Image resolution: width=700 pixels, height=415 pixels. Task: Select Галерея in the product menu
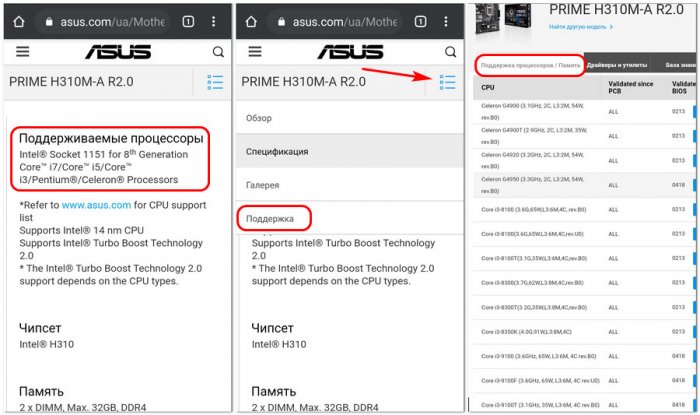coord(350,185)
